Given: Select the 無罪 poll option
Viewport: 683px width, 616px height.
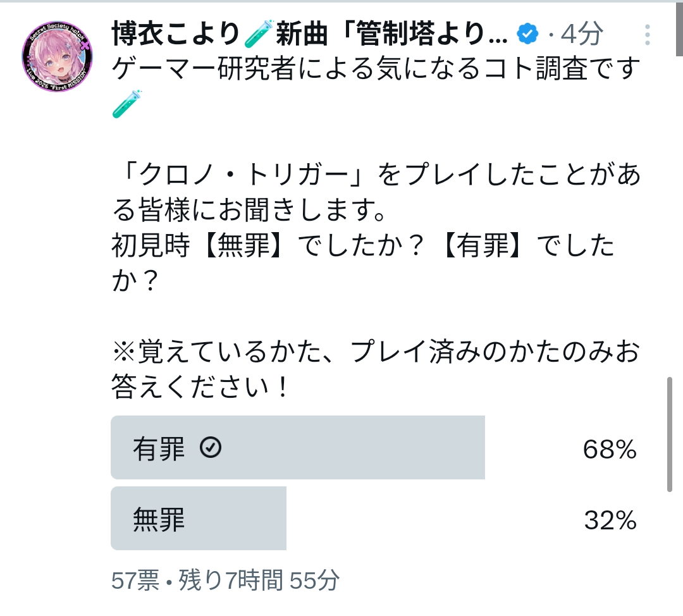Looking at the screenshot, I should [199, 519].
